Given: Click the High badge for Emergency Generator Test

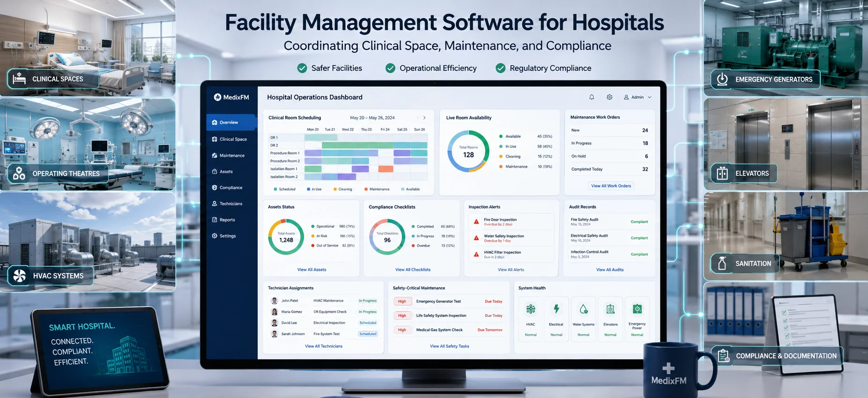Looking at the screenshot, I should point(402,301).
